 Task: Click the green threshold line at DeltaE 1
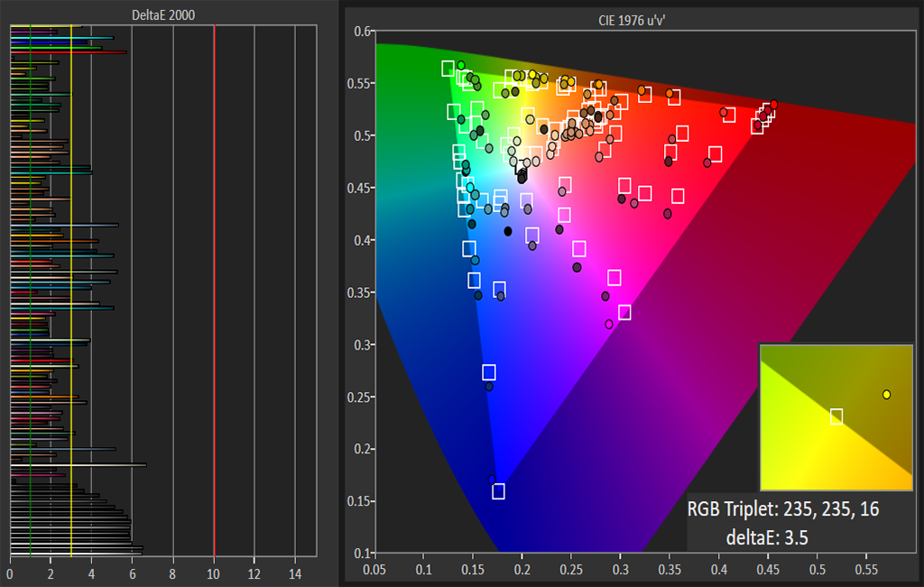(x=30, y=289)
